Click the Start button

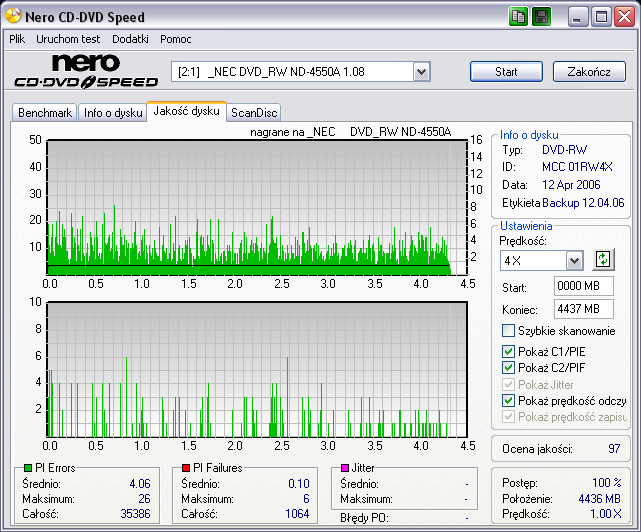(507, 72)
